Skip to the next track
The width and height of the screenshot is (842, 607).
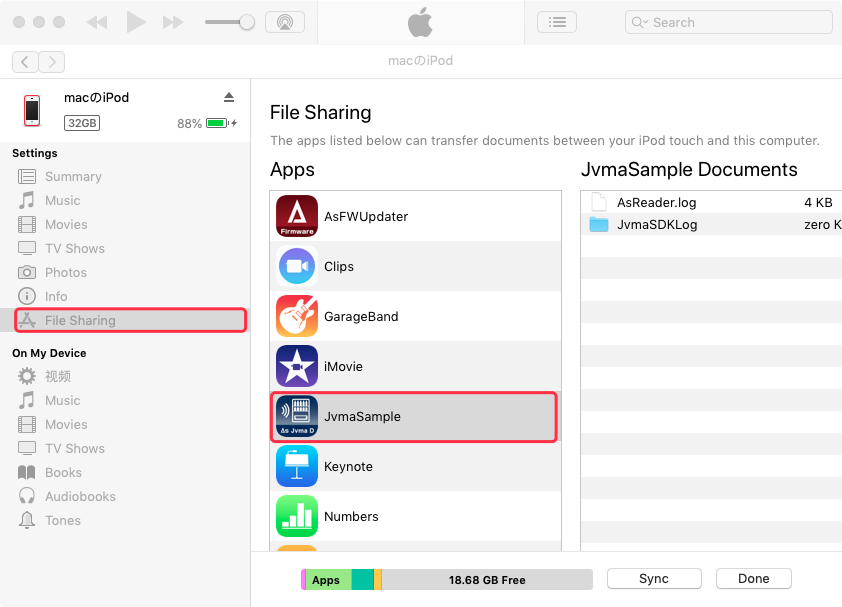point(173,22)
